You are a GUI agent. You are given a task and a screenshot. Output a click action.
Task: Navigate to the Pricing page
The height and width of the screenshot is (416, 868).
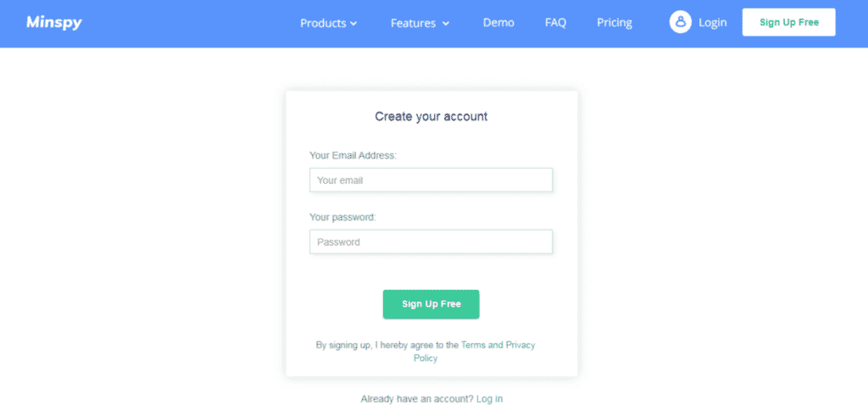pos(615,23)
